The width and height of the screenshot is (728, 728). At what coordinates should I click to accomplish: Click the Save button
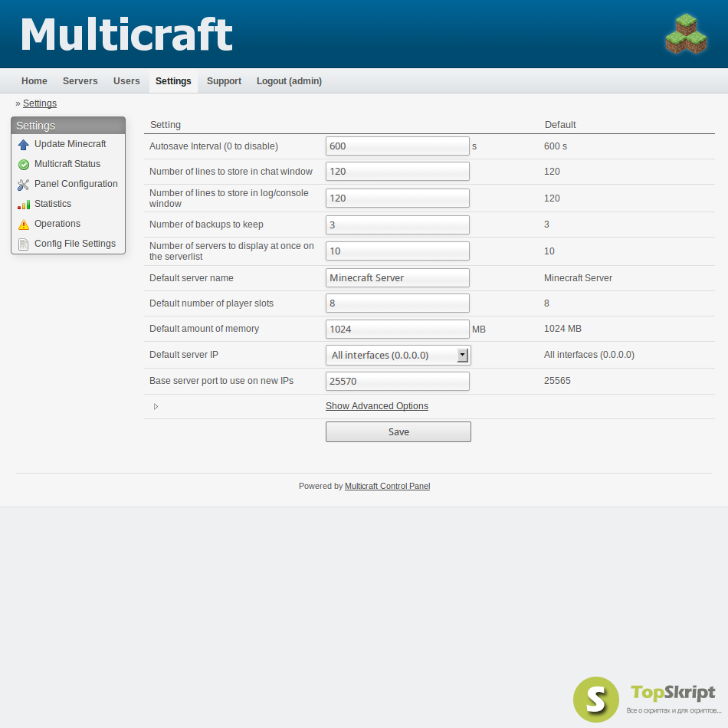click(x=398, y=431)
